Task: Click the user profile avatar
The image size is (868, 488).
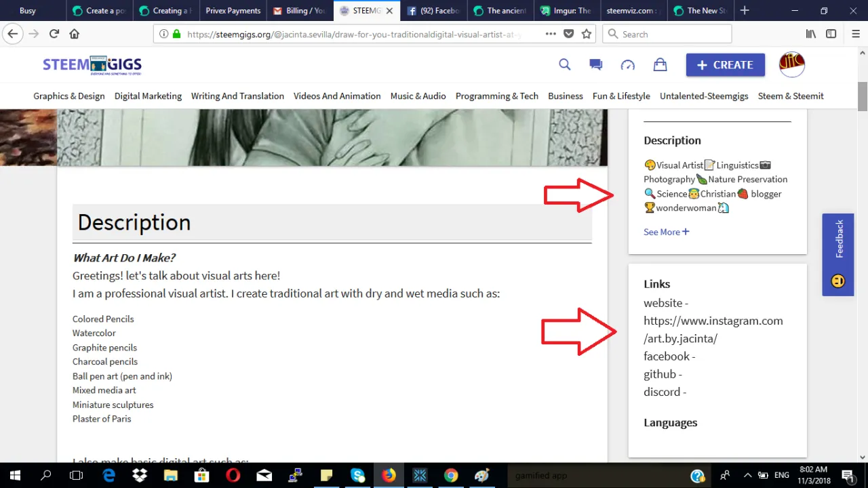Action: 792,65
